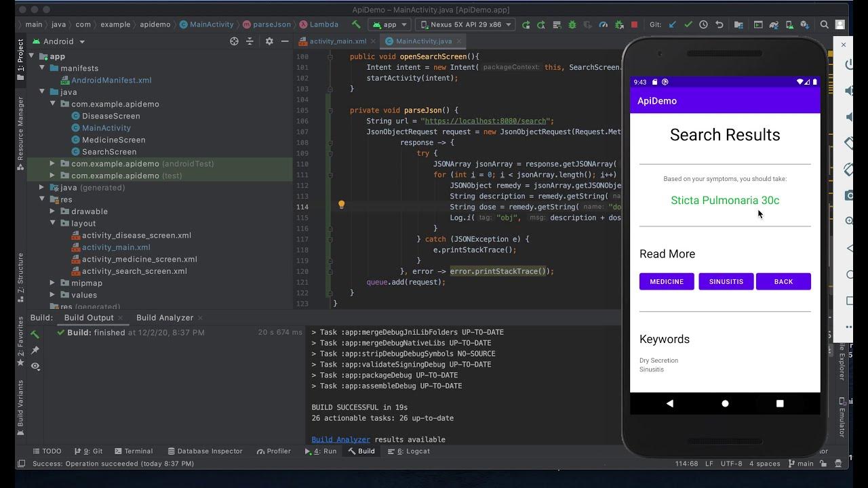Viewport: 868px width, 488px height.
Task: Click the UTF-8 encoding in status bar
Action: click(731, 464)
